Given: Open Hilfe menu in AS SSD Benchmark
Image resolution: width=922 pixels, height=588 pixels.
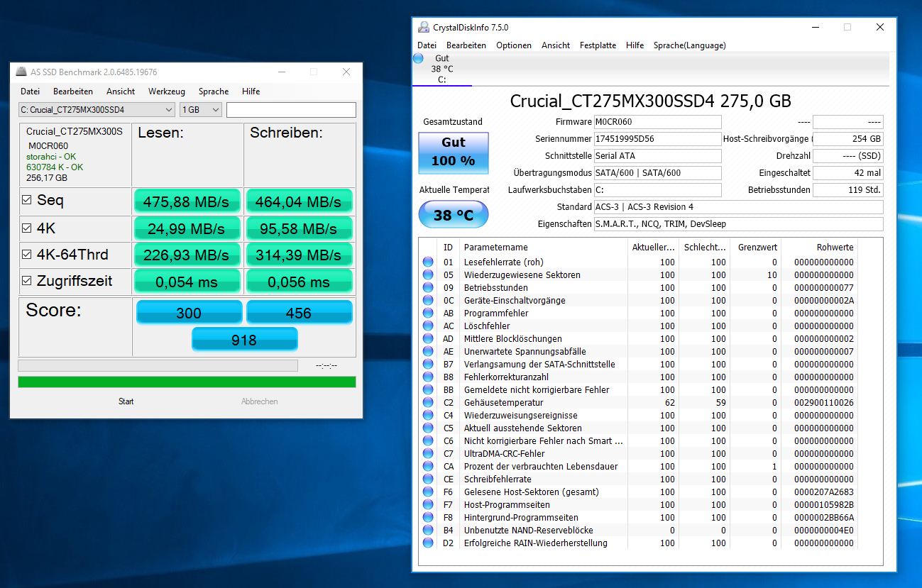Looking at the screenshot, I should [251, 91].
